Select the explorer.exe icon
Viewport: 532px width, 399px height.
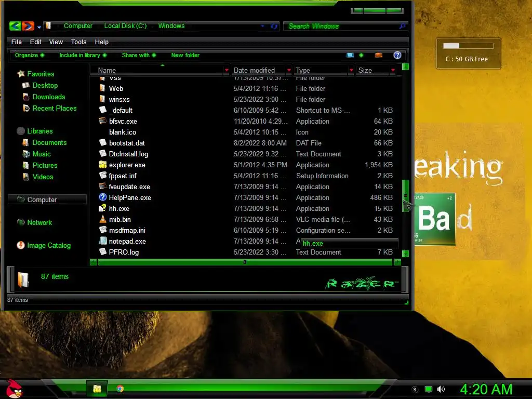102,165
